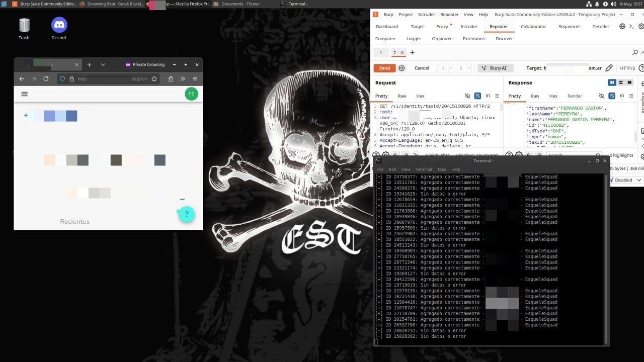This screenshot has width=644, height=362.
Task: Expand Firefox toolbar overflow chevrons
Action: click(x=183, y=78)
